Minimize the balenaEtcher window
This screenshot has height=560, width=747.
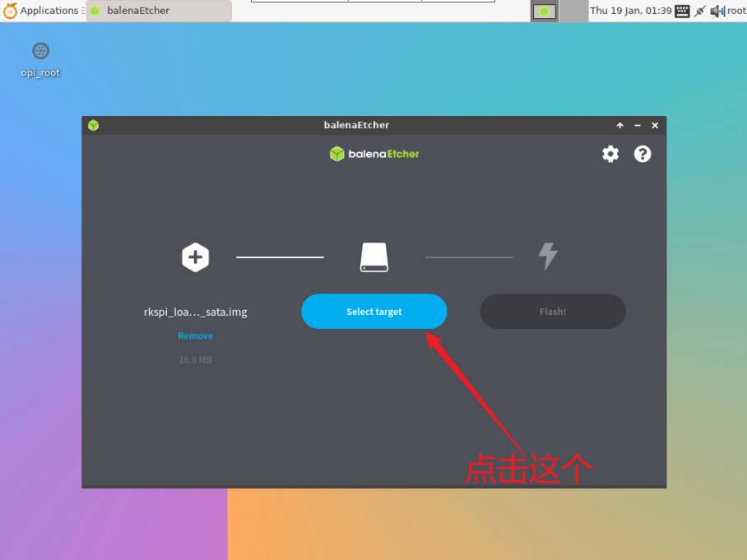click(x=638, y=125)
